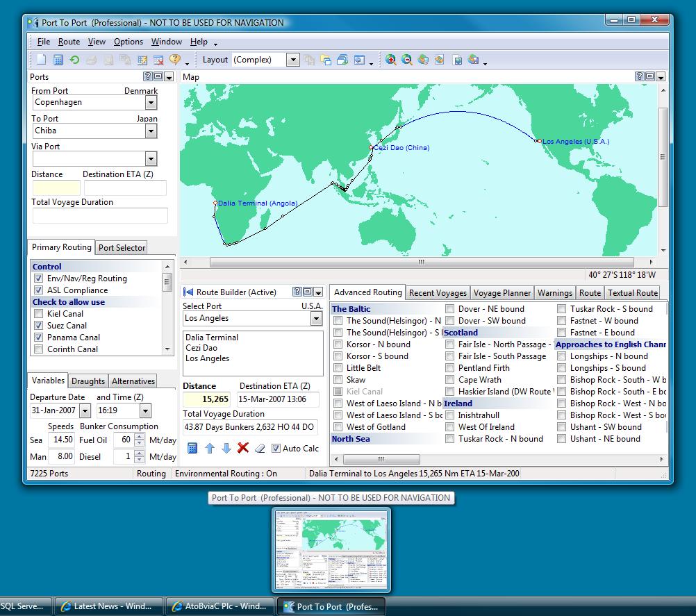Image resolution: width=696 pixels, height=616 pixels.
Task: Click the maximize icon in Map panel header
Action: 650,76
